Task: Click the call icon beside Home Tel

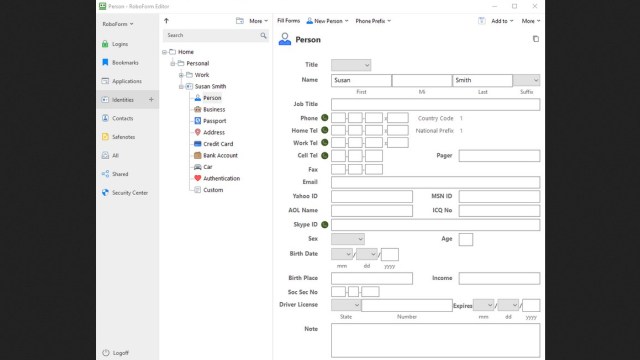Action: tap(324, 130)
